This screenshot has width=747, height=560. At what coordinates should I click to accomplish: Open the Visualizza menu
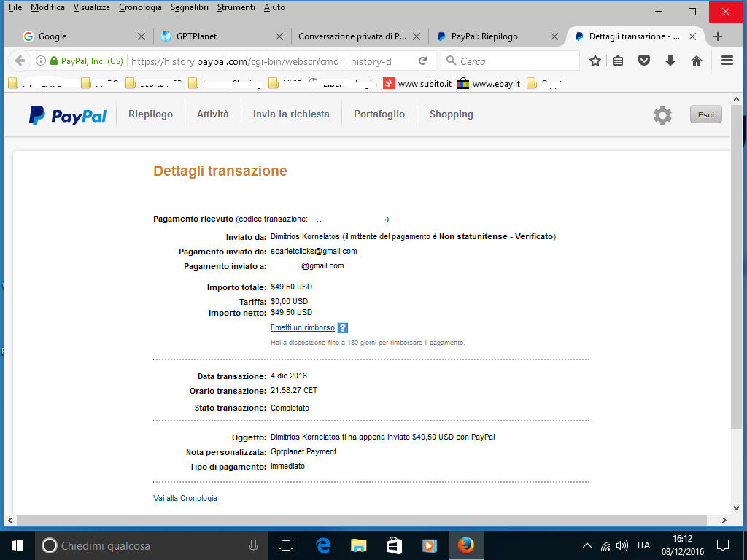[x=91, y=7]
